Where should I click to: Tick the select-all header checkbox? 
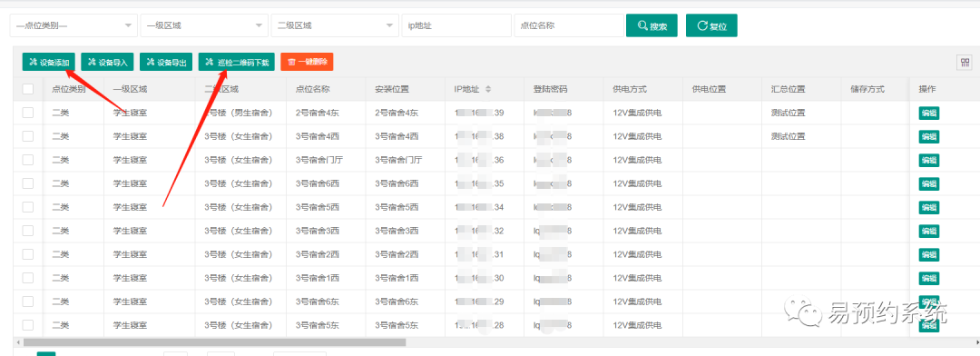click(x=28, y=89)
